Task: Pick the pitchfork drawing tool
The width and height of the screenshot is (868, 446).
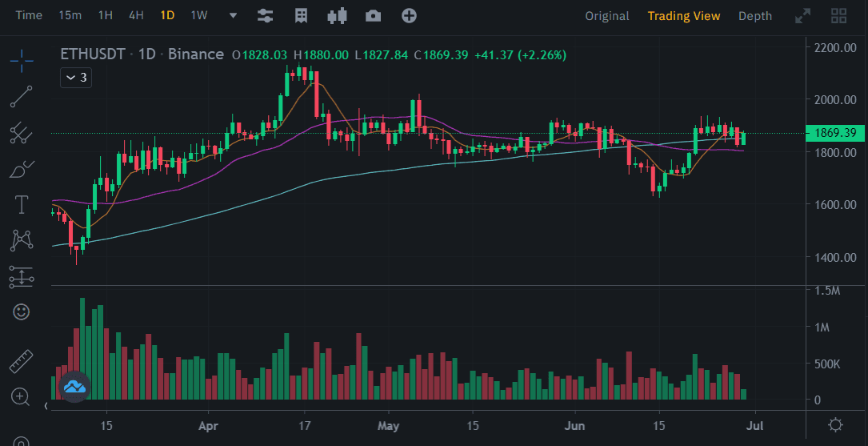Action: (x=22, y=134)
